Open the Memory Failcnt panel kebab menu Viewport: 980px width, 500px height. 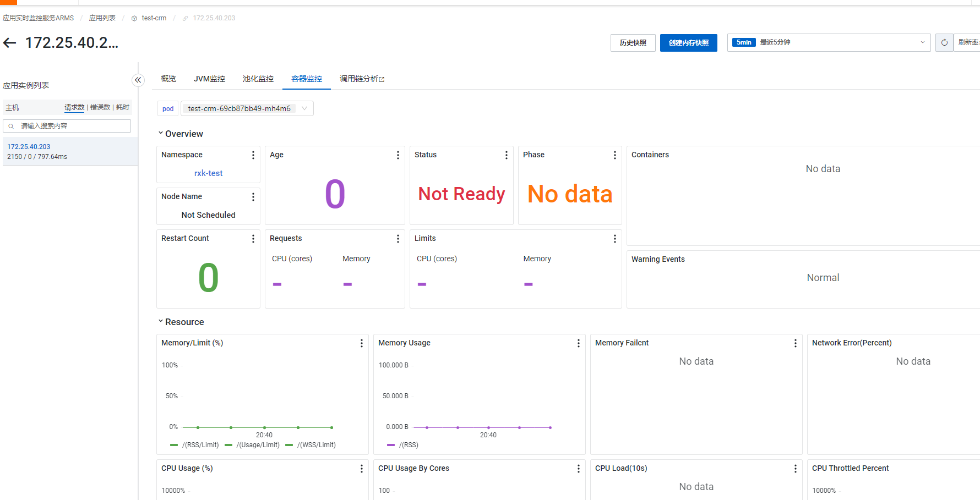pyautogui.click(x=796, y=343)
